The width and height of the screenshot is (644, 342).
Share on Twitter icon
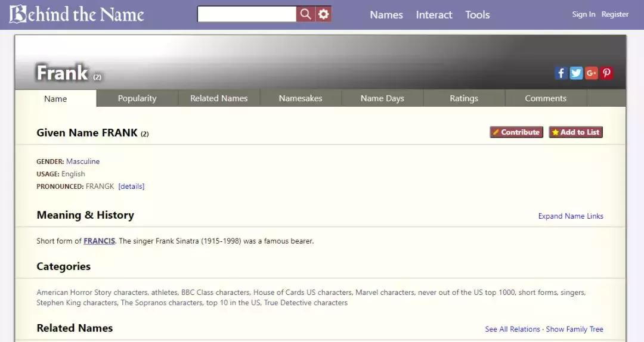pyautogui.click(x=576, y=73)
